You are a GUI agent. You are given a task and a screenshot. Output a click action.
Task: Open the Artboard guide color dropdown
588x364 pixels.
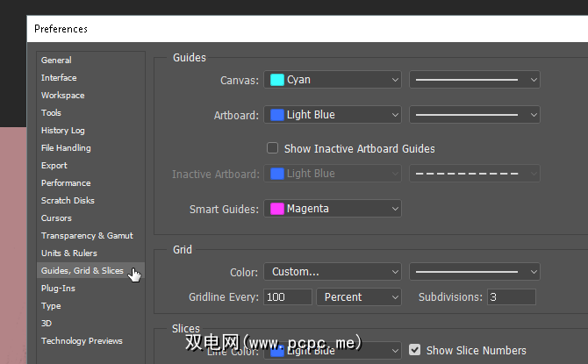click(333, 115)
